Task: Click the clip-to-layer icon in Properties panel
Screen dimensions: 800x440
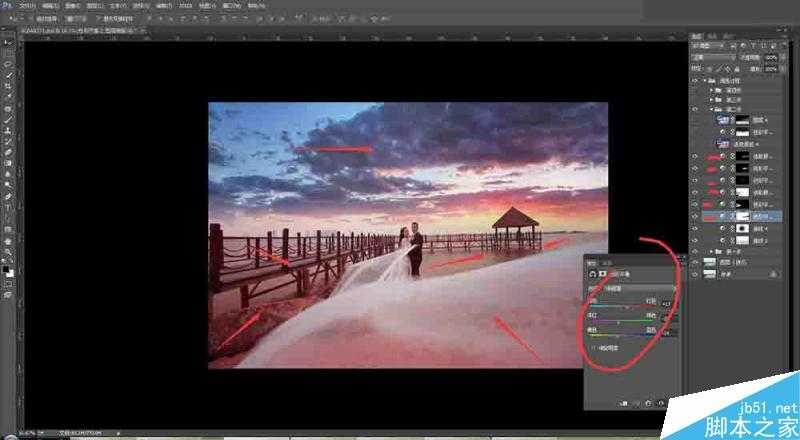Action: pyautogui.click(x=622, y=401)
